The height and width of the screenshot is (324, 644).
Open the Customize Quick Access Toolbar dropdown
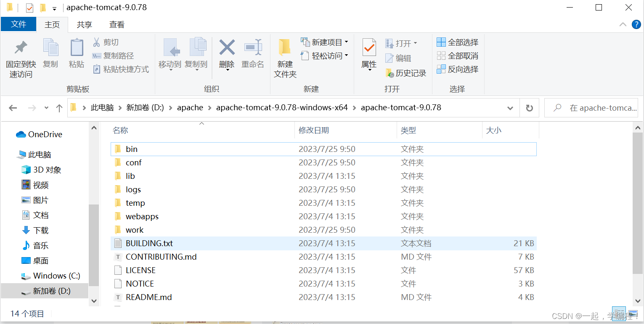(54, 8)
